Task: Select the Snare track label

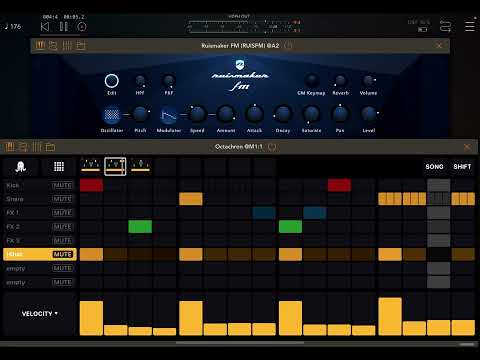Action: coord(15,199)
